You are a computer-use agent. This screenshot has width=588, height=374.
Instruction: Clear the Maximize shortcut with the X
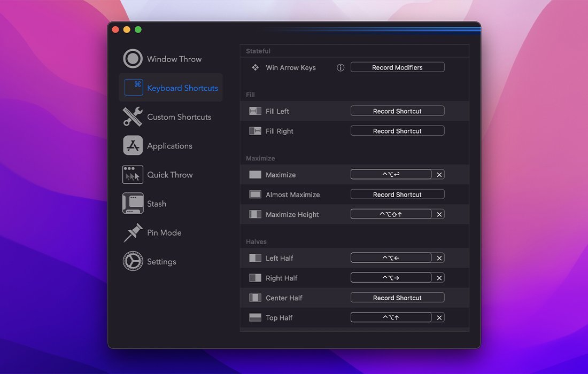[439, 174]
